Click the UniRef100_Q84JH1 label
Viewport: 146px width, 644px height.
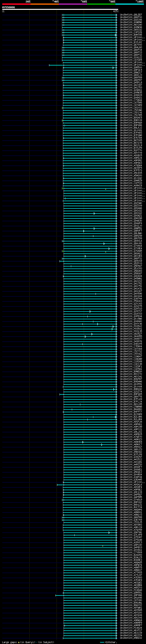pos(131,244)
